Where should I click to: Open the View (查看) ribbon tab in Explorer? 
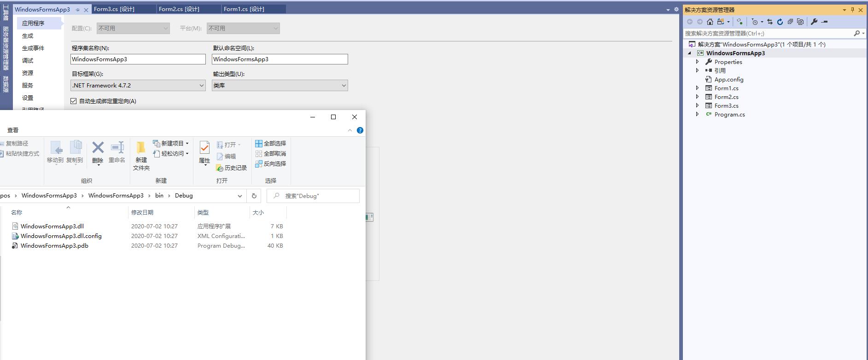pos(13,130)
